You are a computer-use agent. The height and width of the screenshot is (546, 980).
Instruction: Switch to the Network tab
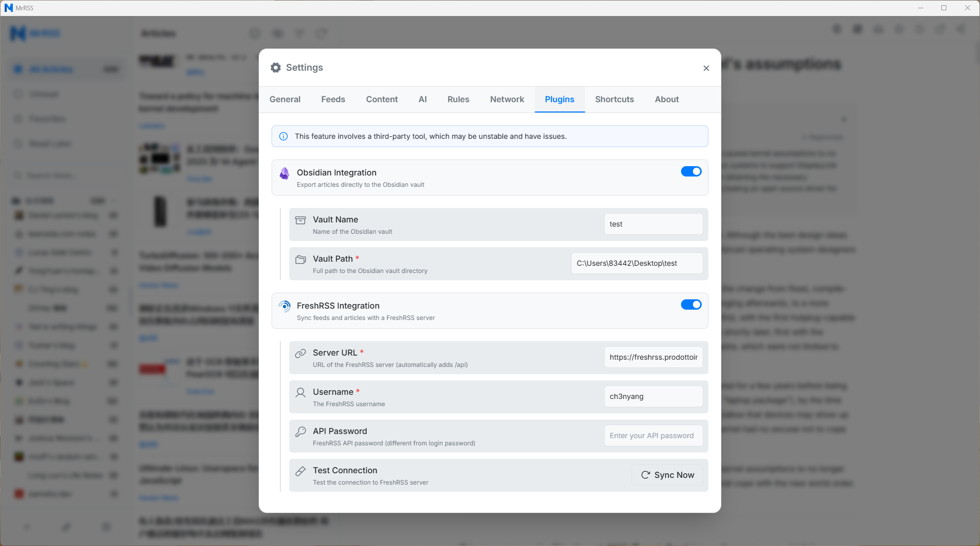pyautogui.click(x=507, y=99)
